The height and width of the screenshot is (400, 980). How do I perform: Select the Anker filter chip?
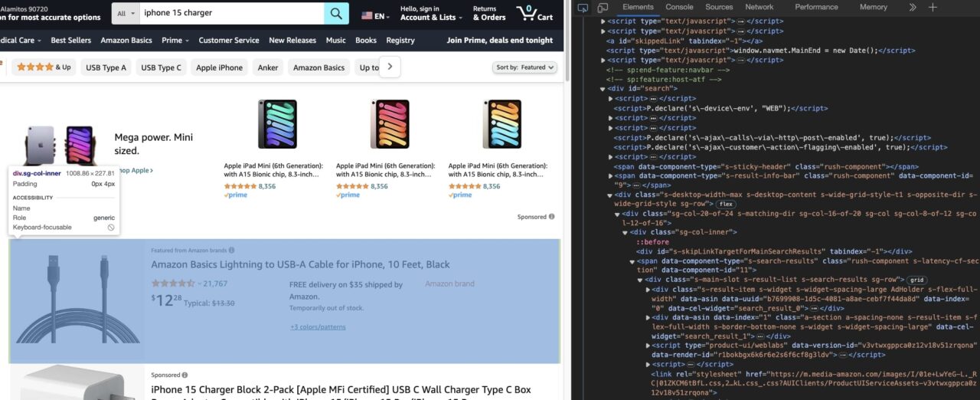click(268, 67)
